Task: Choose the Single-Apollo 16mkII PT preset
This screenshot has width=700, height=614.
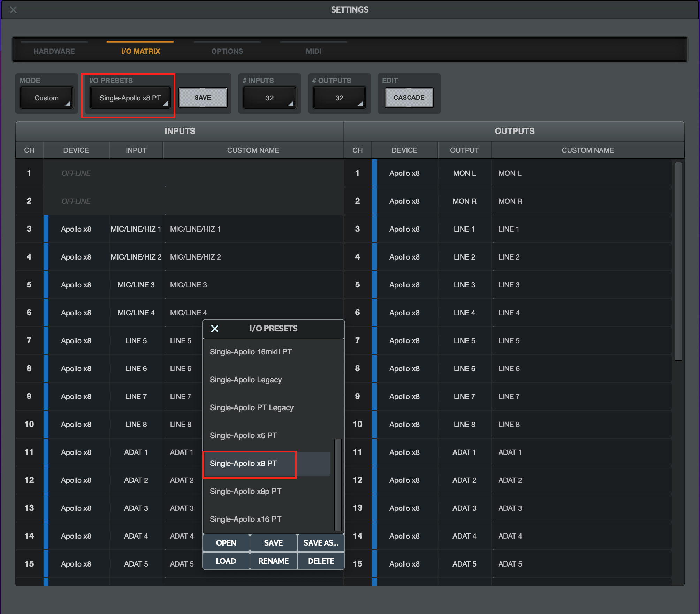Action: pos(251,351)
